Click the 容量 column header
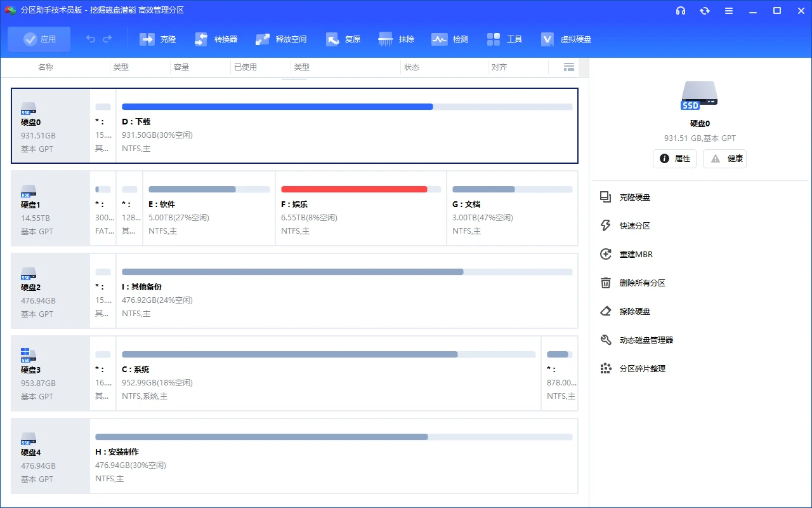Viewport: 812px width, 508px height. coord(181,67)
